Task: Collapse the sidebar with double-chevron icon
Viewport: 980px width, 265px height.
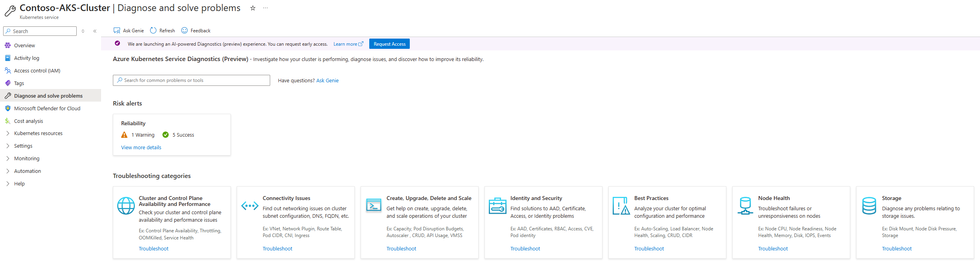Action: [x=95, y=31]
